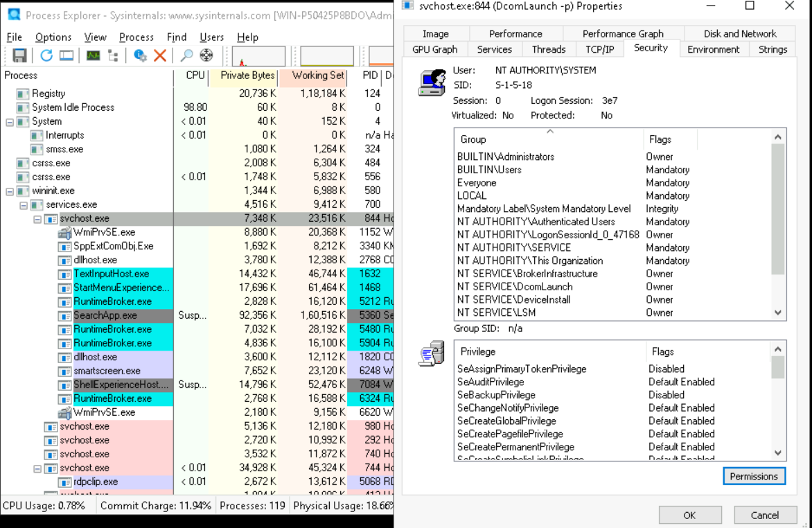Collapse the selected svchost.exe 844 node
Viewport: 812px width, 528px height.
coord(37,220)
